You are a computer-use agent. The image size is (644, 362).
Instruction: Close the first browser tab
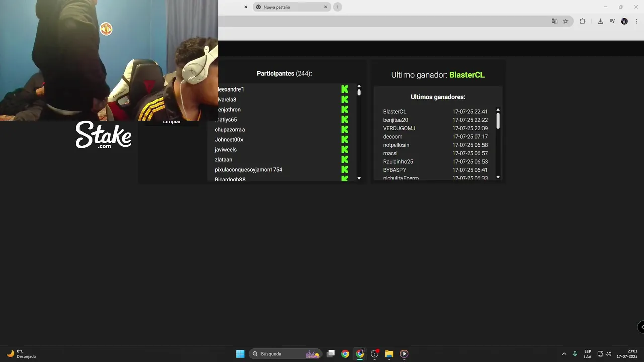coord(246,7)
